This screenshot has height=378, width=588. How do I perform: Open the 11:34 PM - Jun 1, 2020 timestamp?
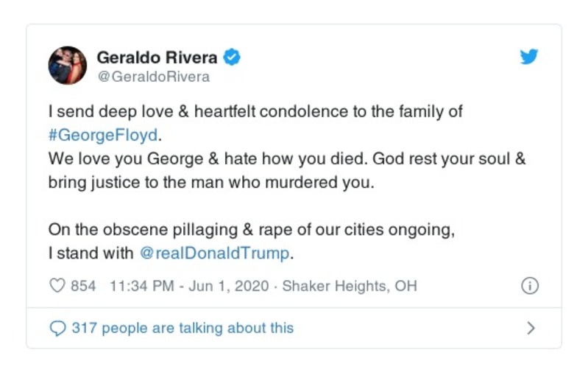click(183, 286)
